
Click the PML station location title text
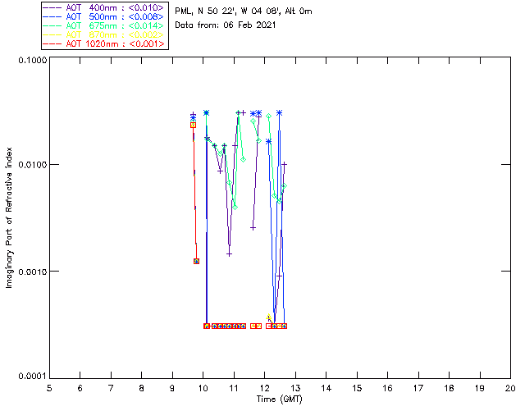point(244,11)
